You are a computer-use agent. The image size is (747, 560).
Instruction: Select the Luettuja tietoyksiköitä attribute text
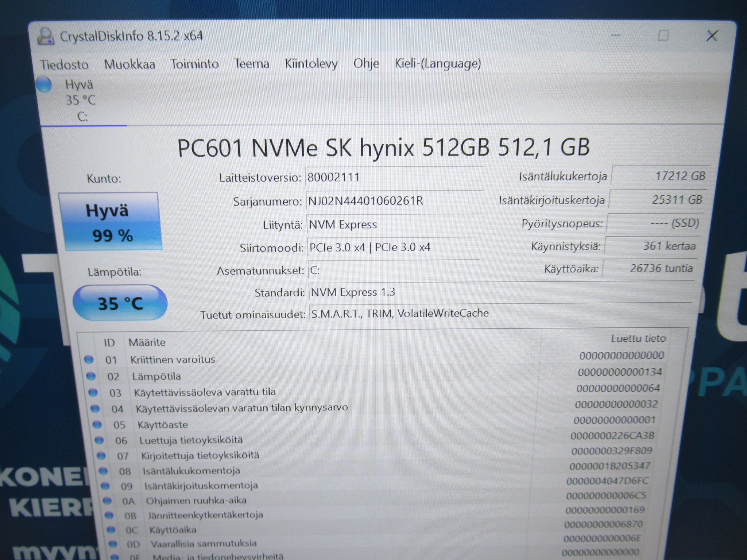(x=191, y=440)
